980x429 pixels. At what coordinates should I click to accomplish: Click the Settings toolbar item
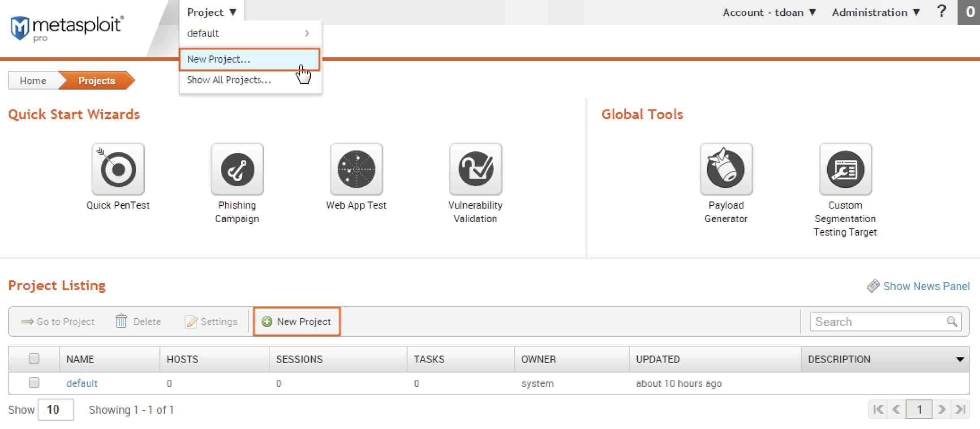tap(211, 322)
